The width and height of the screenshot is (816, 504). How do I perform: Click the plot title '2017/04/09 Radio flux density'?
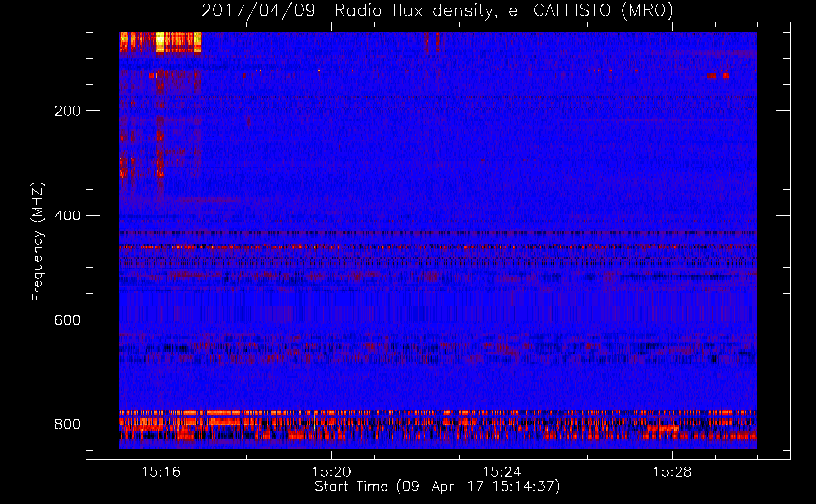point(347,10)
